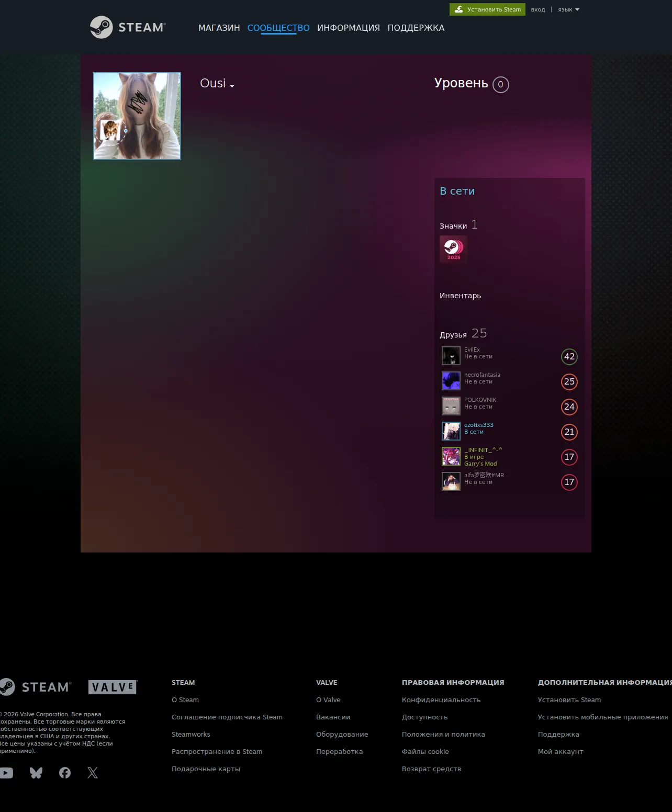
Task: Open the Возврат средств link
Action: [432, 769]
